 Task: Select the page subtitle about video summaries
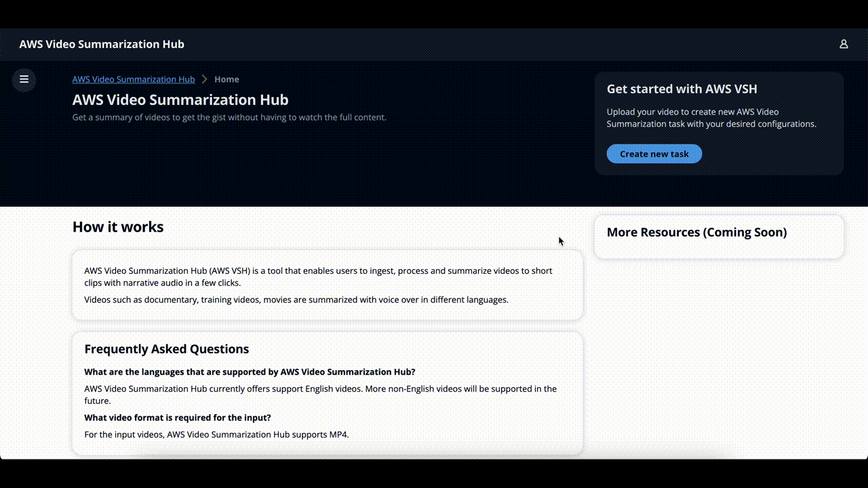pyautogui.click(x=229, y=117)
